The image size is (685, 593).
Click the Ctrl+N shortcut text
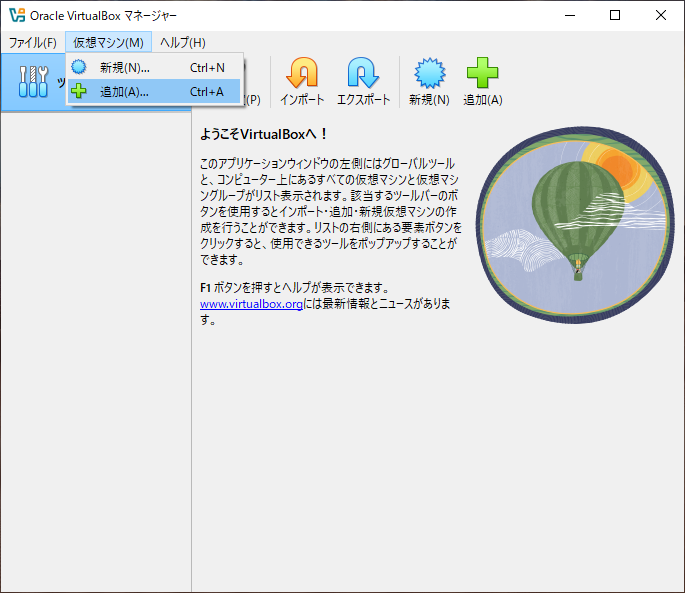[x=207, y=68]
